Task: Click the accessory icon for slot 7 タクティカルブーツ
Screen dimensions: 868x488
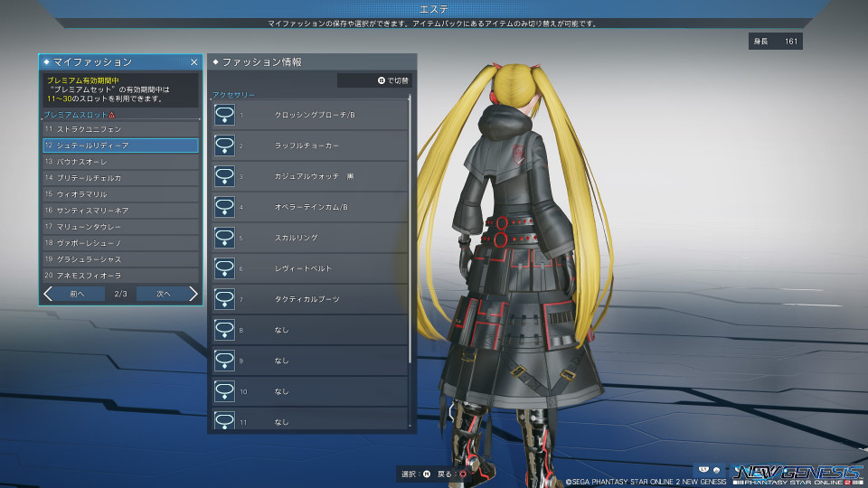Action: tap(224, 299)
